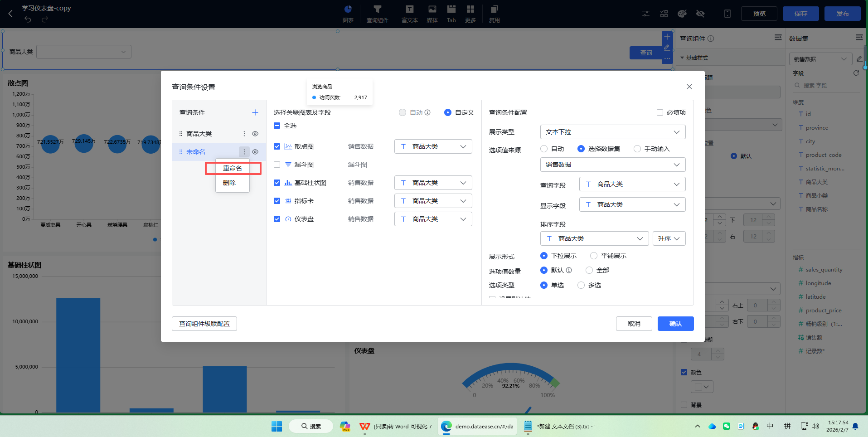
Task: Open the dashboard theme palette settings
Action: 682,14
